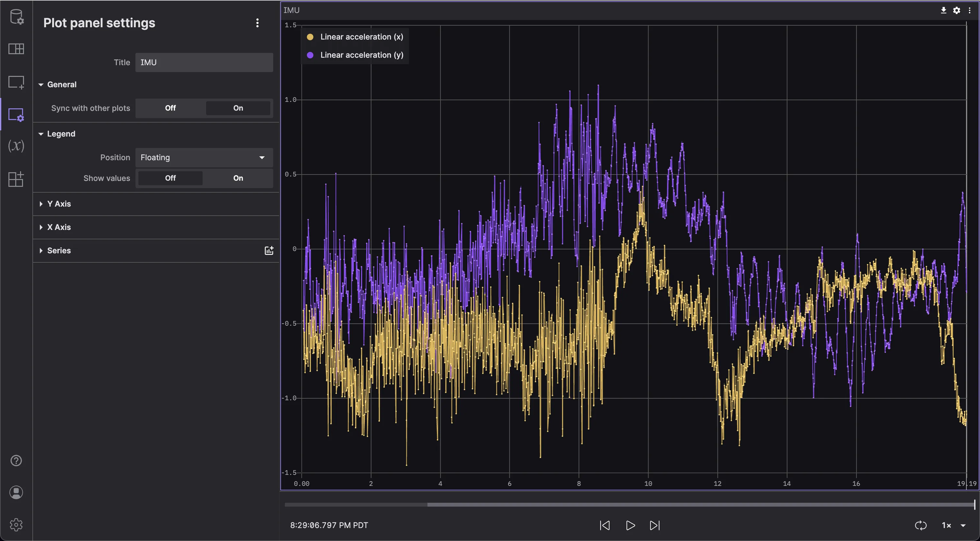Switch Sync with other plots to Off
Viewport: 980px width, 541px height.
click(170, 108)
